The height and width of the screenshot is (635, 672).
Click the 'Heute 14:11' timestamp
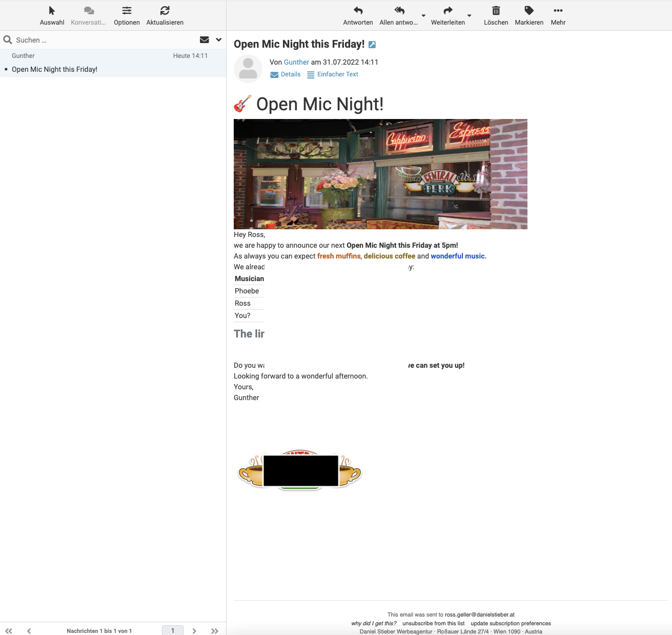190,56
